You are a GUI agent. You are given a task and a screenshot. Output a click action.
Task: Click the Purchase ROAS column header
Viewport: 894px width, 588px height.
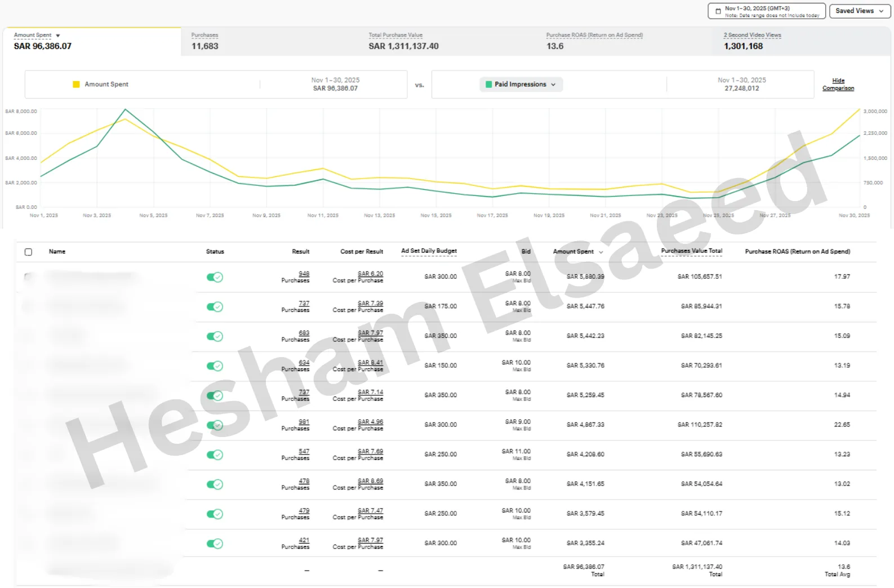coord(797,252)
